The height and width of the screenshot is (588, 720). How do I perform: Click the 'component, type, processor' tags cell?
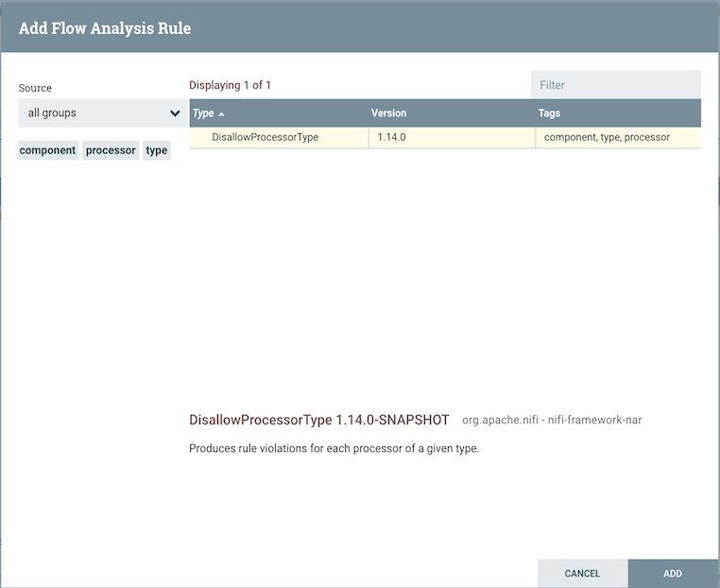point(607,137)
